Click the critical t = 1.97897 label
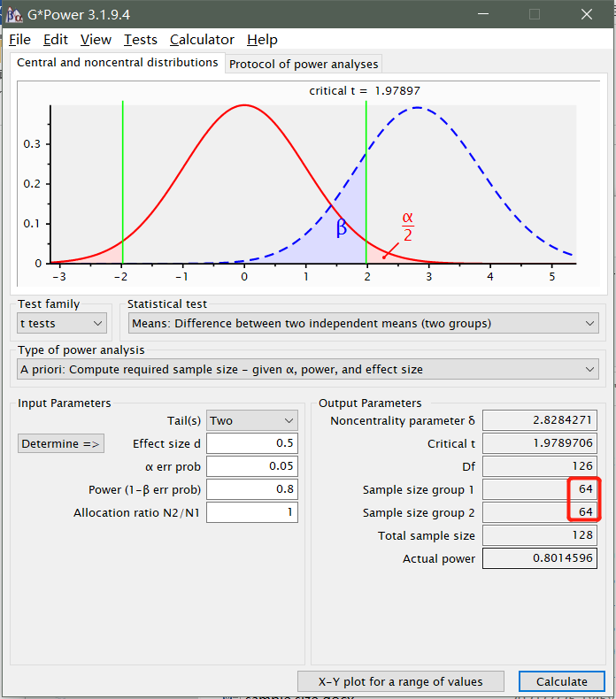 click(365, 91)
